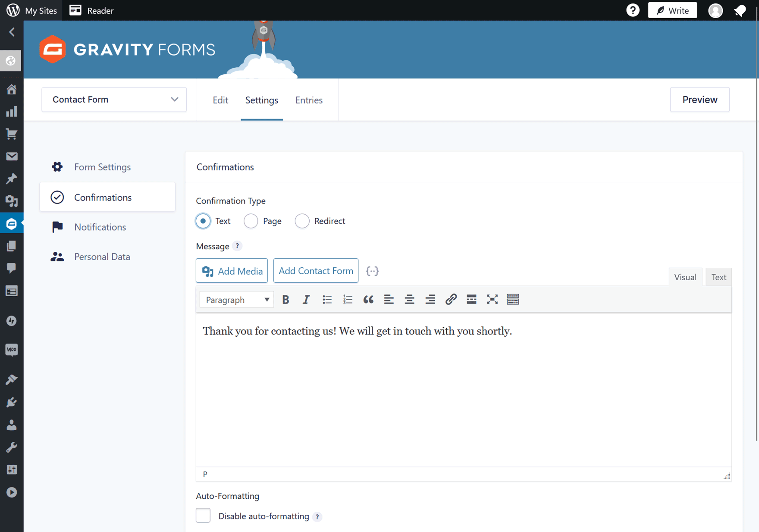Viewport: 759px width, 532px height.
Task: Insert a link with chain icon
Action: point(451,300)
